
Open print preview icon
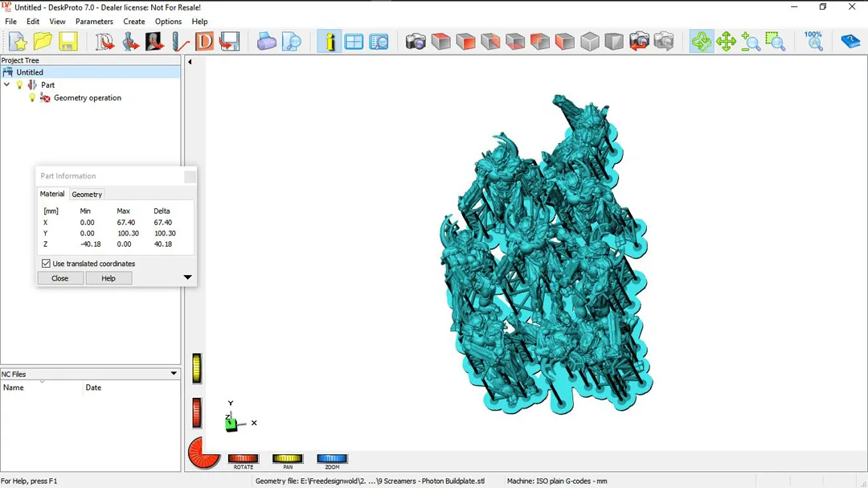click(x=291, y=42)
